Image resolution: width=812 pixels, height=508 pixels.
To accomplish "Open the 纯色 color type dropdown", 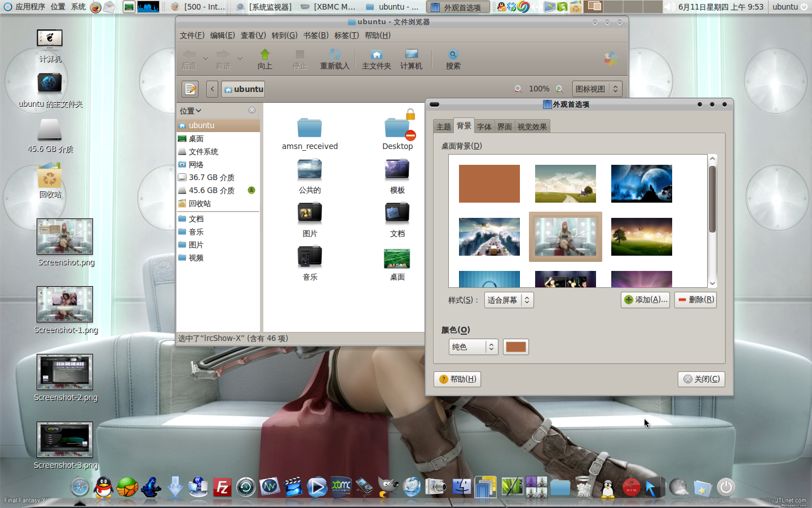I will coord(473,347).
